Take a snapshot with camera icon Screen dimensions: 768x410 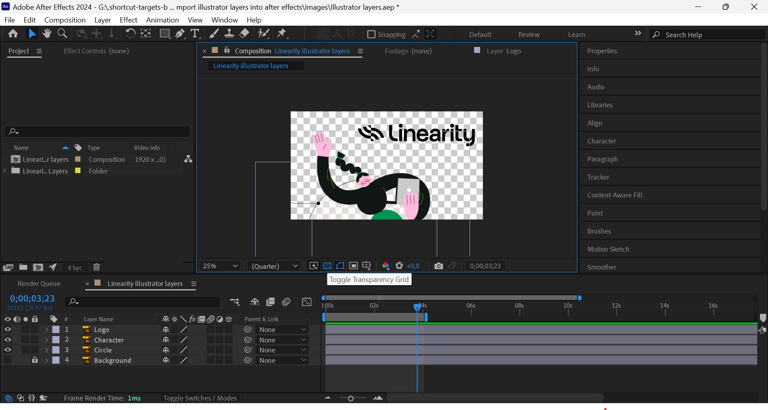click(438, 265)
